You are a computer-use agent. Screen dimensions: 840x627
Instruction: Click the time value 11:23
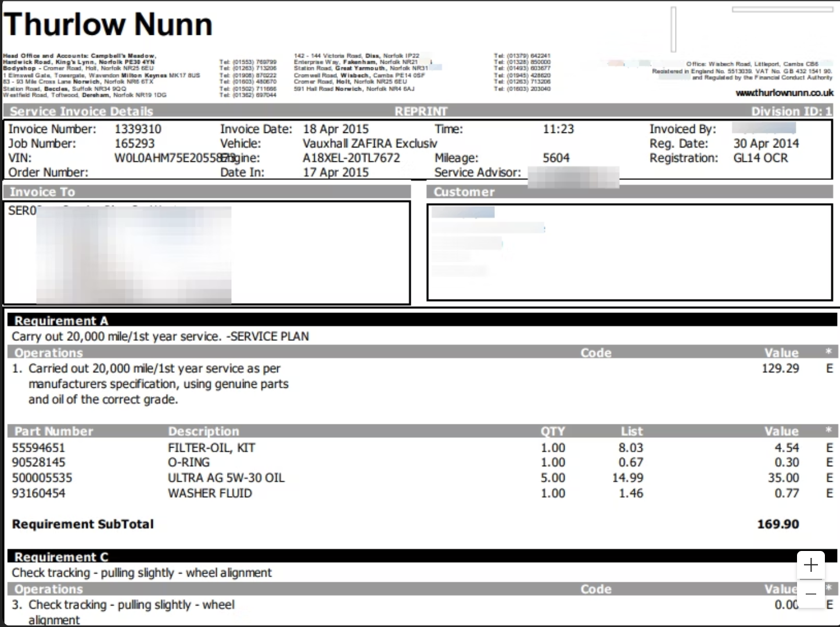coord(558,129)
